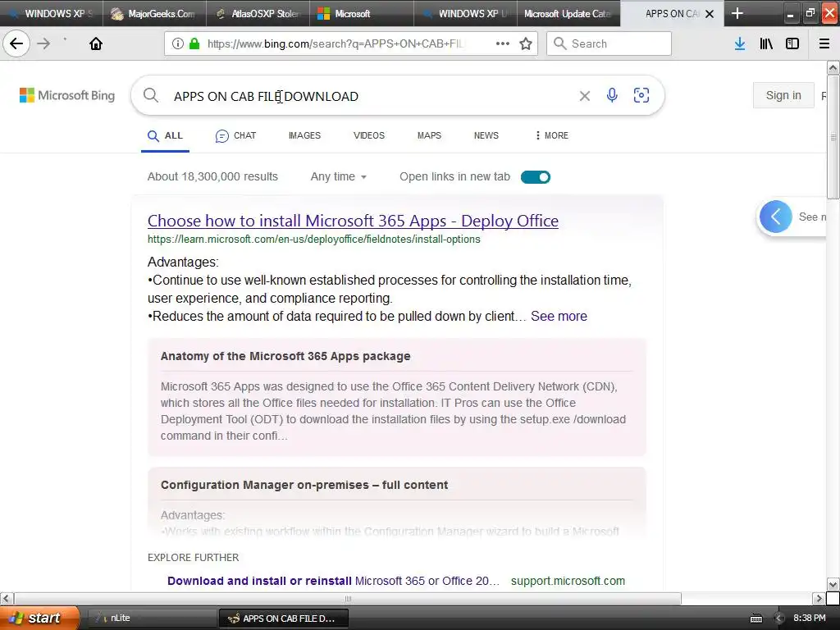Viewport: 840px width, 630px height.
Task: Select the CHAT tab
Action: 235,135
